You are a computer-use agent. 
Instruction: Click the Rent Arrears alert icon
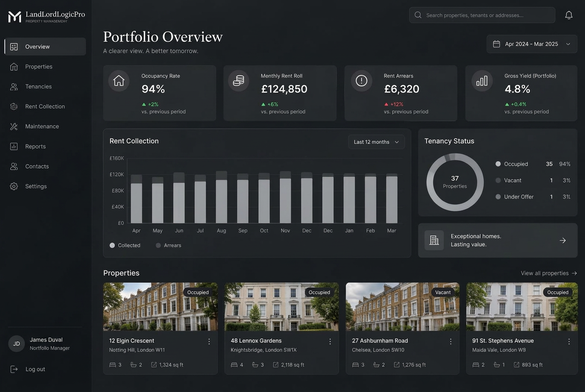click(x=361, y=81)
